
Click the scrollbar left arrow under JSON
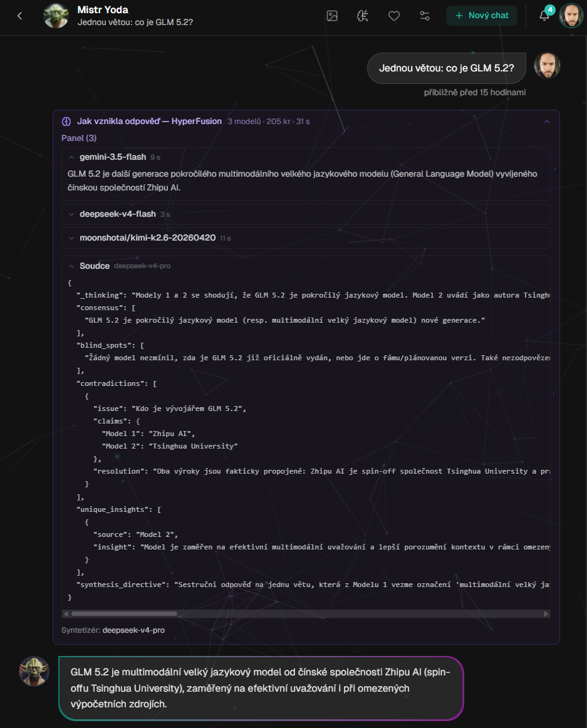pyautogui.click(x=66, y=614)
